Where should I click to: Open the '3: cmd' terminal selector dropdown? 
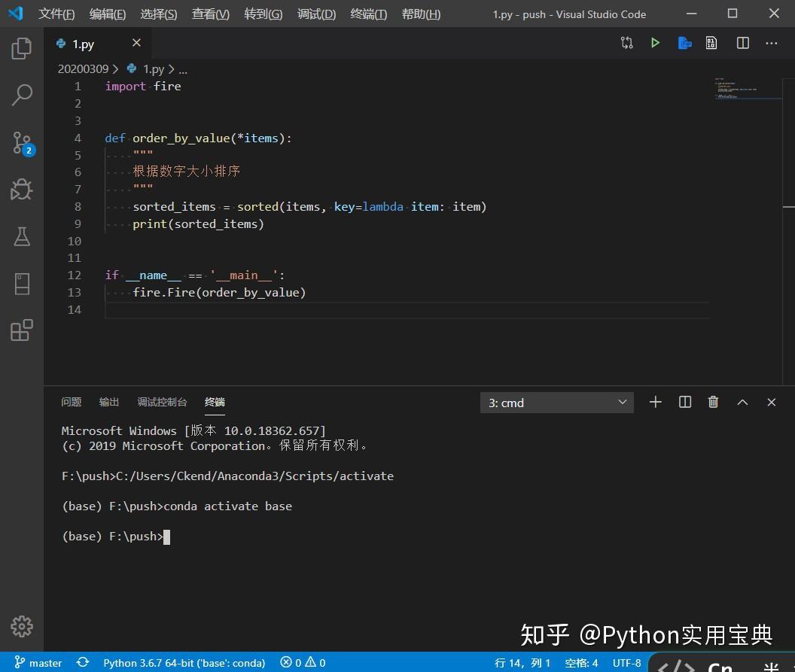click(x=556, y=402)
